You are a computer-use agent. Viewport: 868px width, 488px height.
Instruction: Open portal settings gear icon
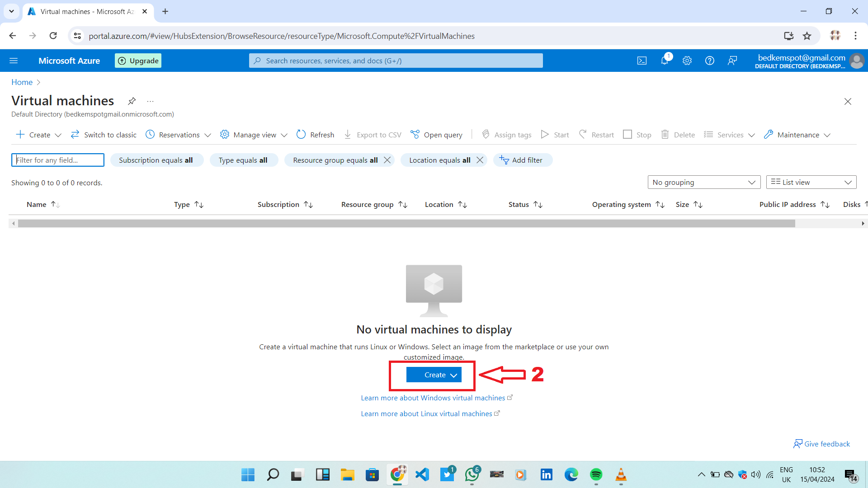coord(687,61)
